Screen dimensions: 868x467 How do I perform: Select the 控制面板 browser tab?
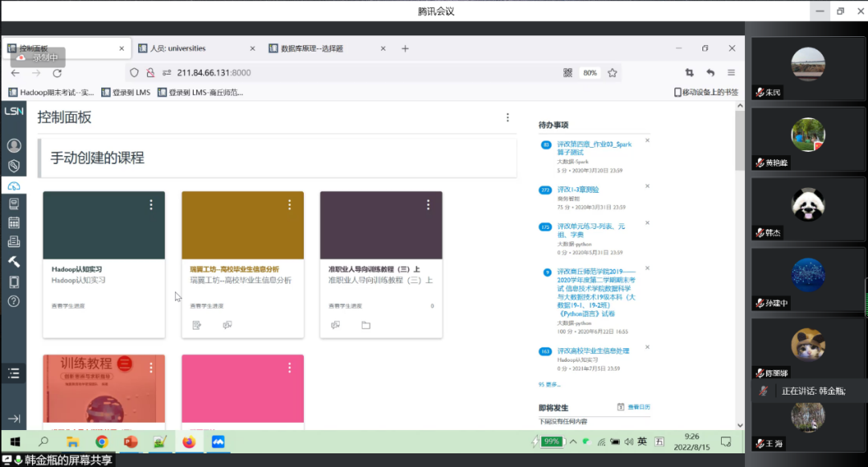67,49
